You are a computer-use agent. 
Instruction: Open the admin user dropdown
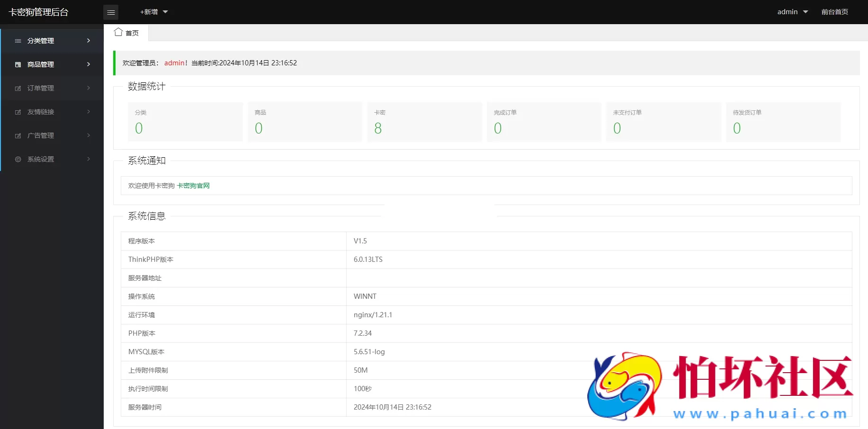pos(792,12)
